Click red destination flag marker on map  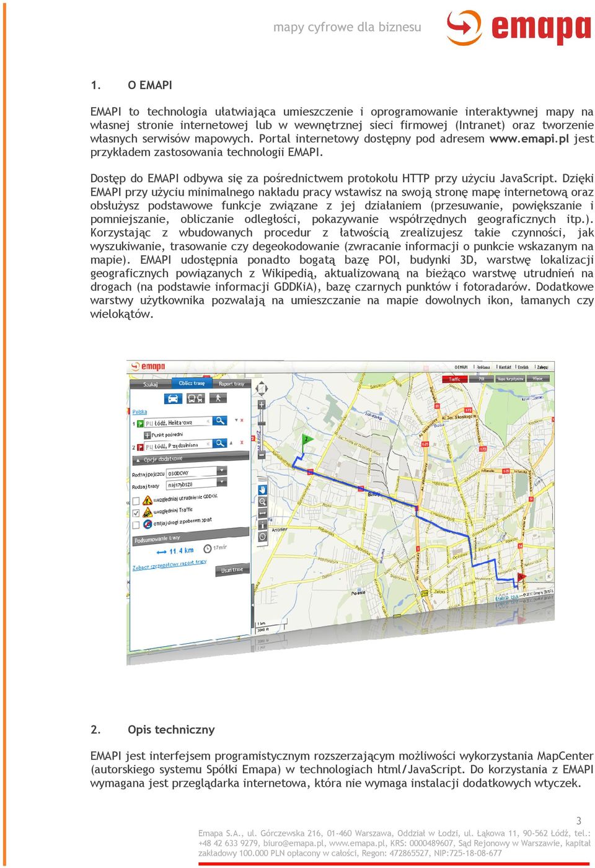click(521, 577)
